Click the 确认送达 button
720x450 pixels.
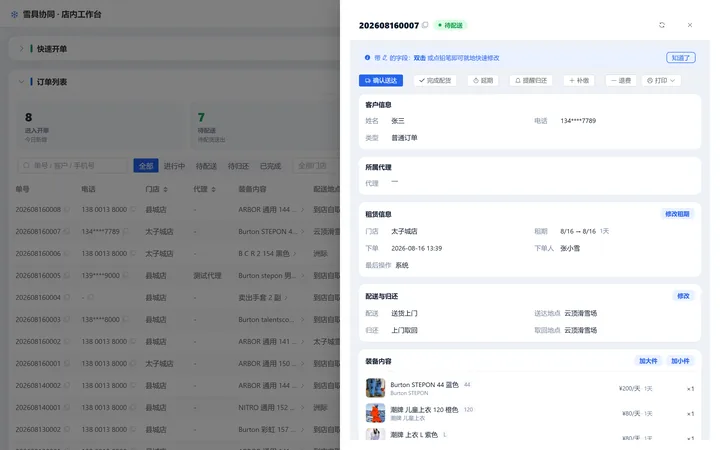[381, 80]
